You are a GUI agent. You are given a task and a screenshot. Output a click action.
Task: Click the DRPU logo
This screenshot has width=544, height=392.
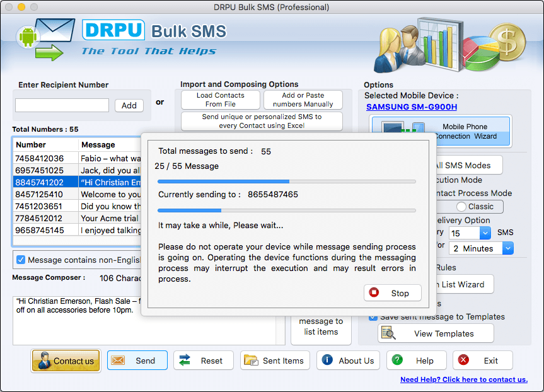point(113,30)
